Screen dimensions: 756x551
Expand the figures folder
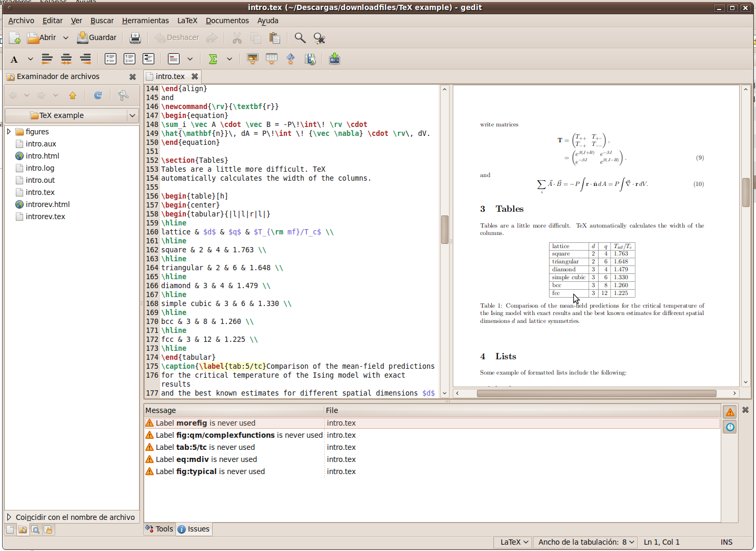click(9, 132)
